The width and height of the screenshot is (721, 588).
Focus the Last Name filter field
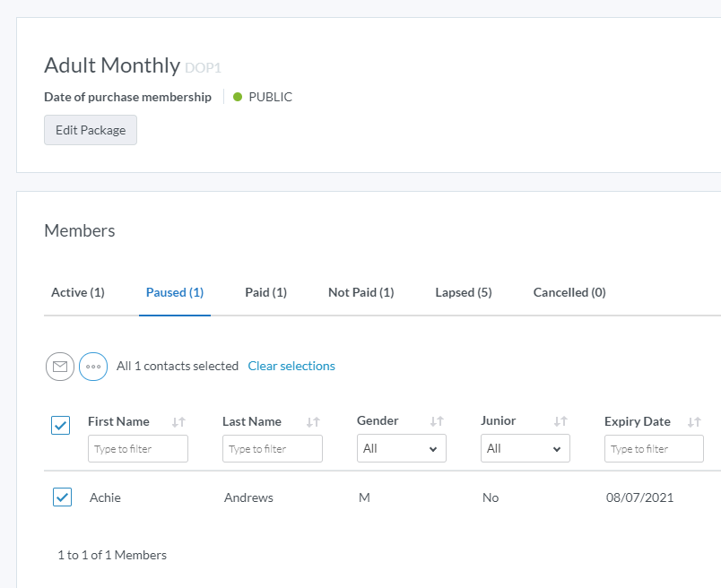point(273,449)
